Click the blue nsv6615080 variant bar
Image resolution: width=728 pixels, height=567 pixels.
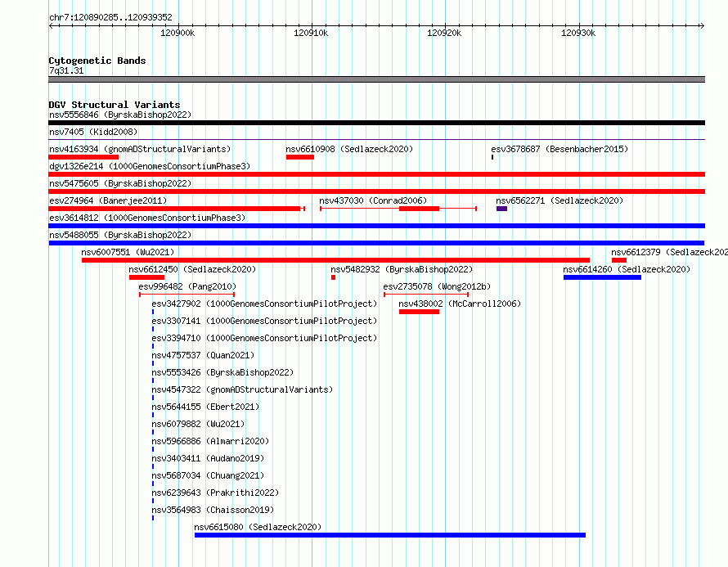point(390,535)
